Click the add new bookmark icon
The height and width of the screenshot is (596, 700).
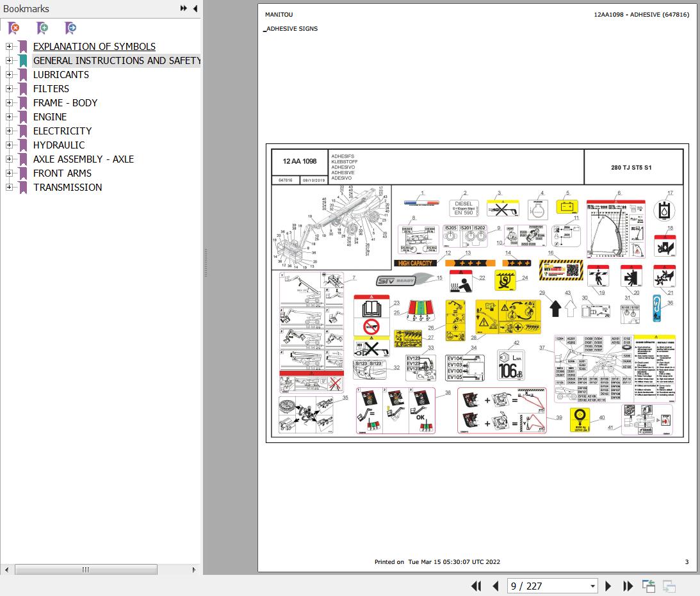coord(42,28)
